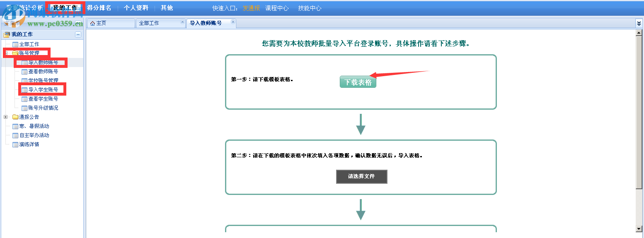The width and height of the screenshot is (644, 238).
Task: Select 账号升级情况 in the tree
Action: pos(43,108)
